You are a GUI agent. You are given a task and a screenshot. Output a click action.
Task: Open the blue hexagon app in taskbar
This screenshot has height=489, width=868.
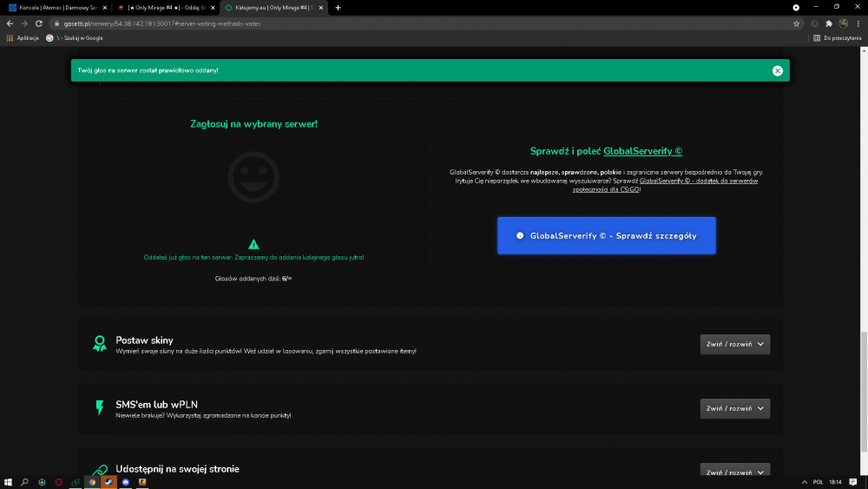click(42, 482)
